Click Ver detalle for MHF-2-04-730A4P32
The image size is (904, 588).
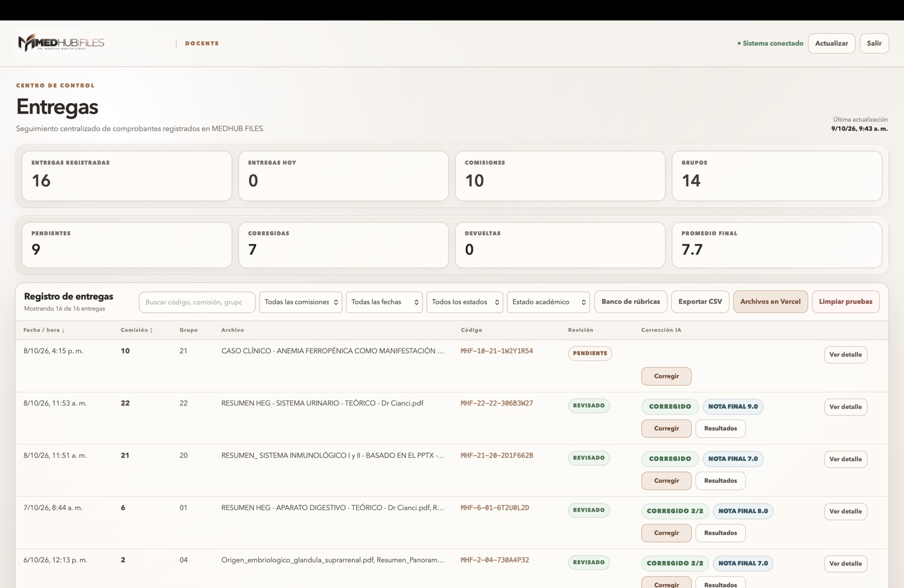pos(846,564)
